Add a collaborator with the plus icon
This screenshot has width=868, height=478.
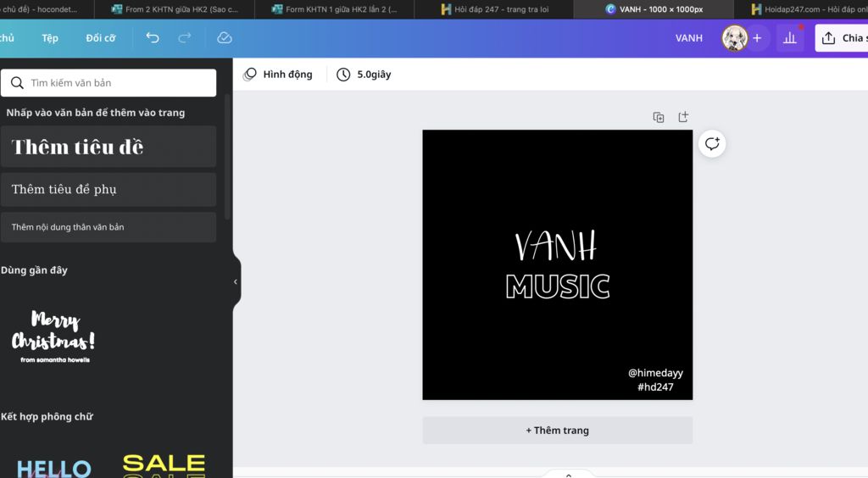(x=757, y=38)
